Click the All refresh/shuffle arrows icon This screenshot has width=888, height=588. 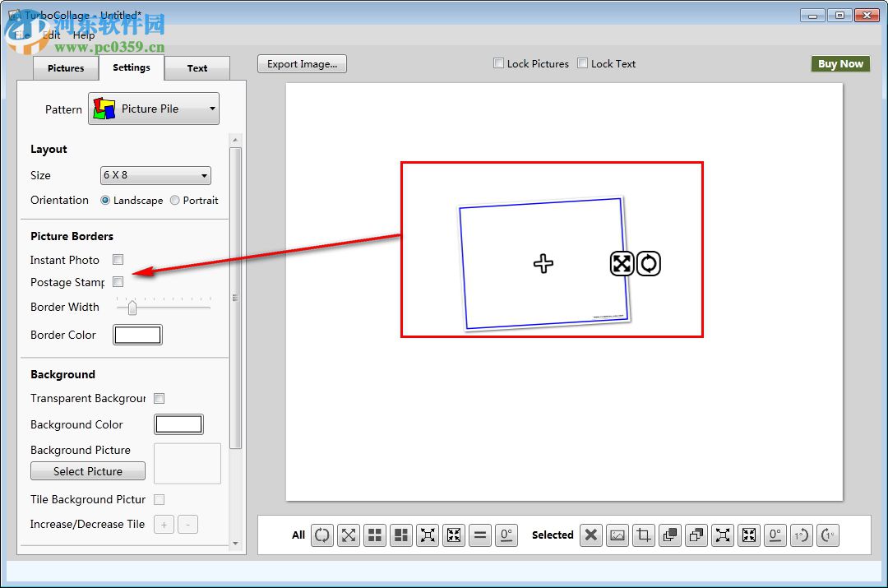coord(322,535)
